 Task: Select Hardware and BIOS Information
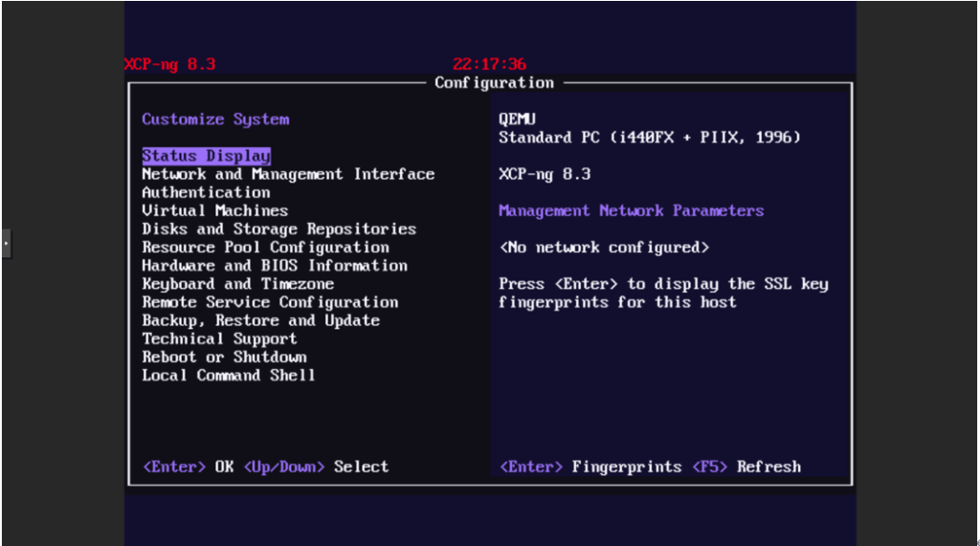[275, 266]
